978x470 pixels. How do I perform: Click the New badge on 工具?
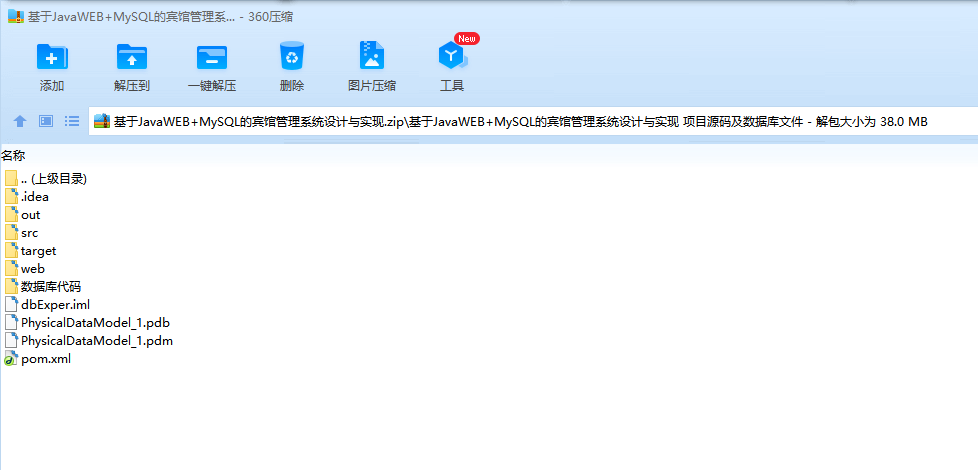(x=467, y=39)
